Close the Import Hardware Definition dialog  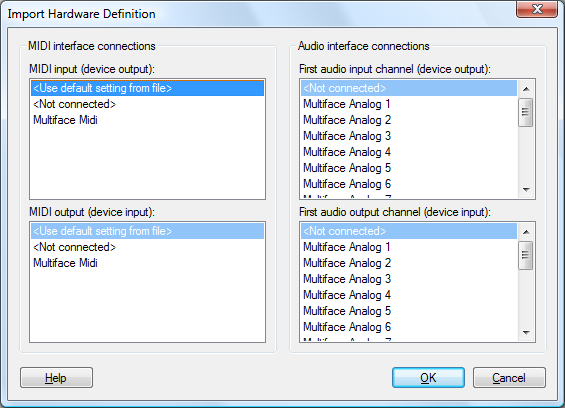(x=537, y=9)
